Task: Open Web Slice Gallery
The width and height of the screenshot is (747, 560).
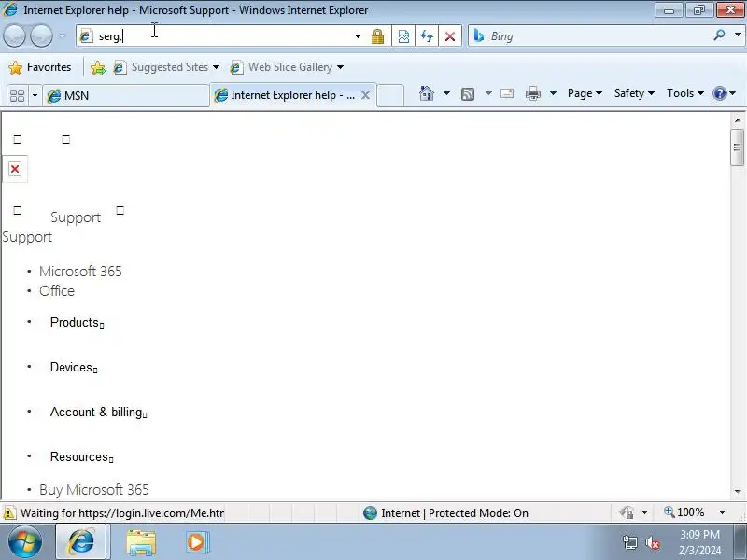Action: (287, 67)
